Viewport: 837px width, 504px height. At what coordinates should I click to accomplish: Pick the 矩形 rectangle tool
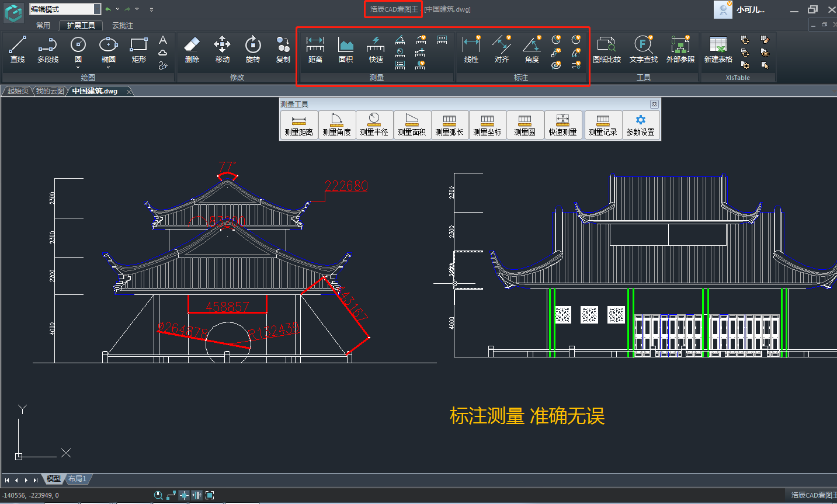coord(138,50)
